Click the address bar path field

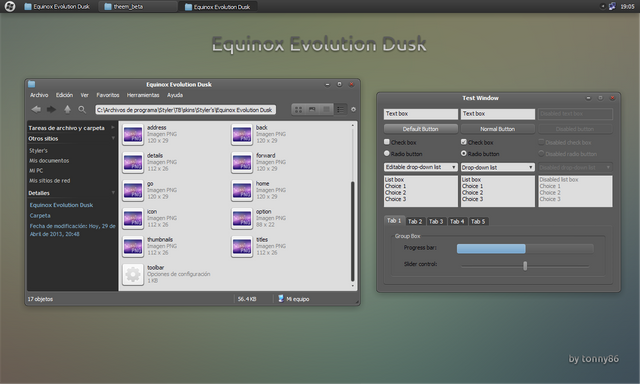tap(186, 110)
